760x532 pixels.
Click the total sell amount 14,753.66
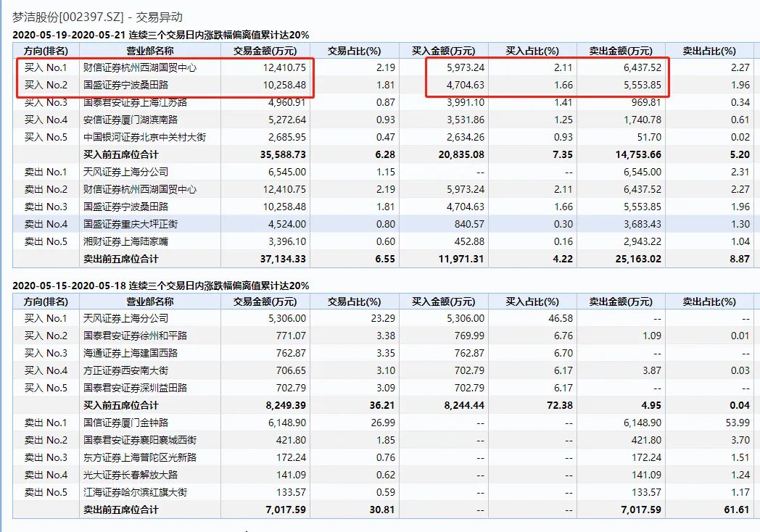638,154
